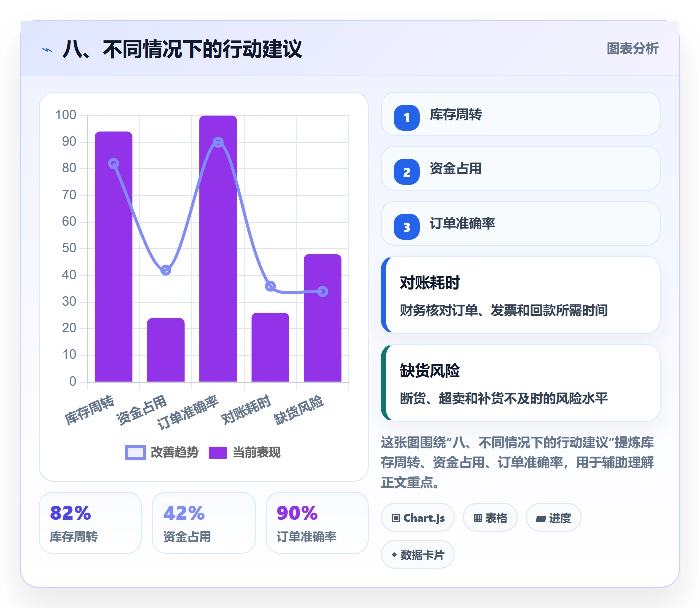Click the 对账耗时 description card title
Screen dimensions: 700x608
click(x=430, y=283)
